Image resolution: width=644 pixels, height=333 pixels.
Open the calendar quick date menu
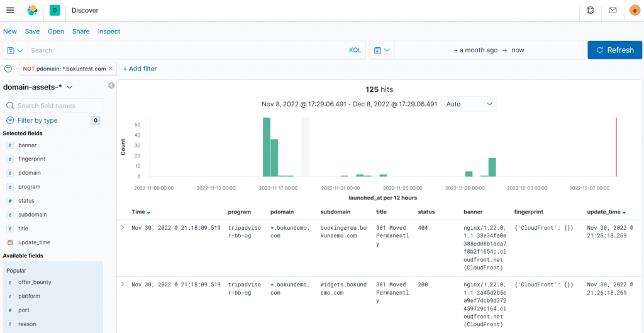pos(382,50)
